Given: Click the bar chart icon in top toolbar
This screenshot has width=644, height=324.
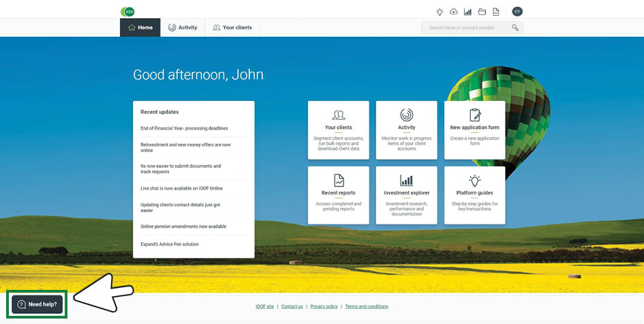Looking at the screenshot, I should point(467,12).
